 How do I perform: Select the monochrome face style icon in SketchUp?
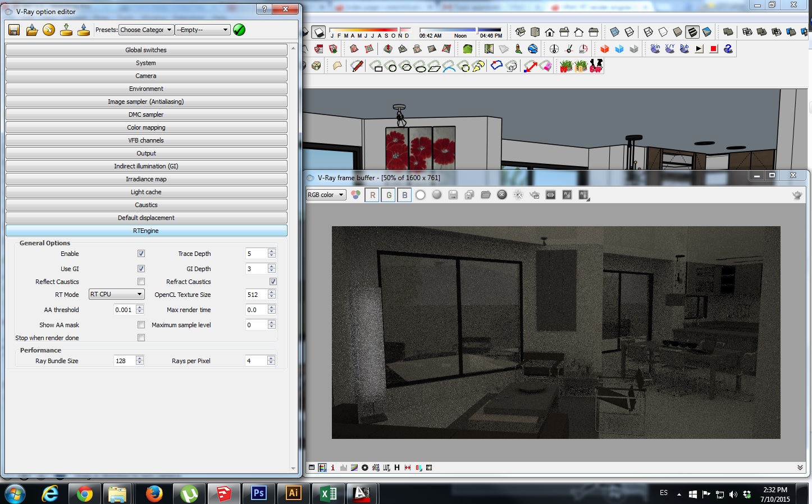click(707, 32)
